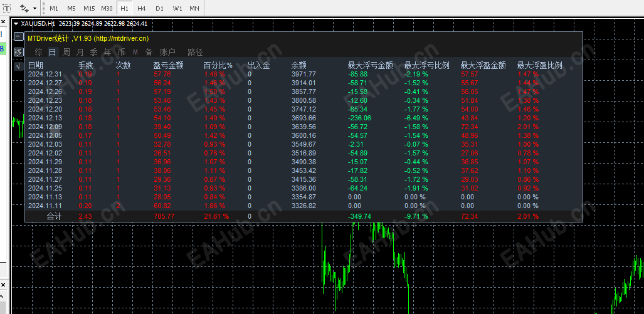644x314 pixels.
Task: Switch chart timeframe to D1
Action: coord(159,8)
